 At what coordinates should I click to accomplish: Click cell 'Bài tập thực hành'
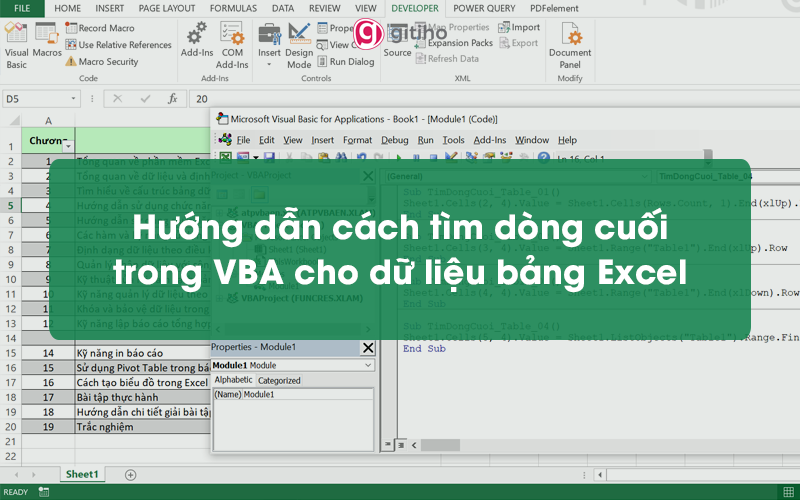143,397
